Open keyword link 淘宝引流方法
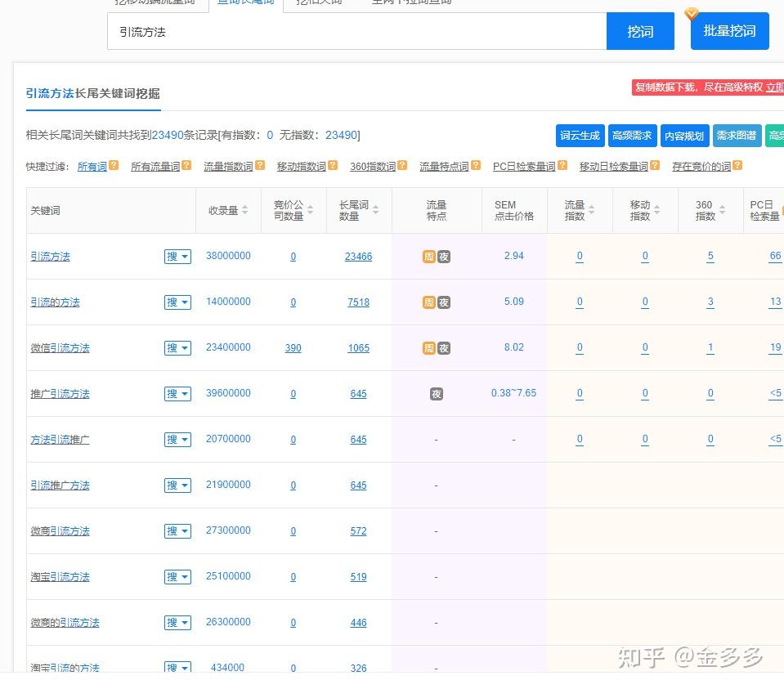 coord(60,577)
